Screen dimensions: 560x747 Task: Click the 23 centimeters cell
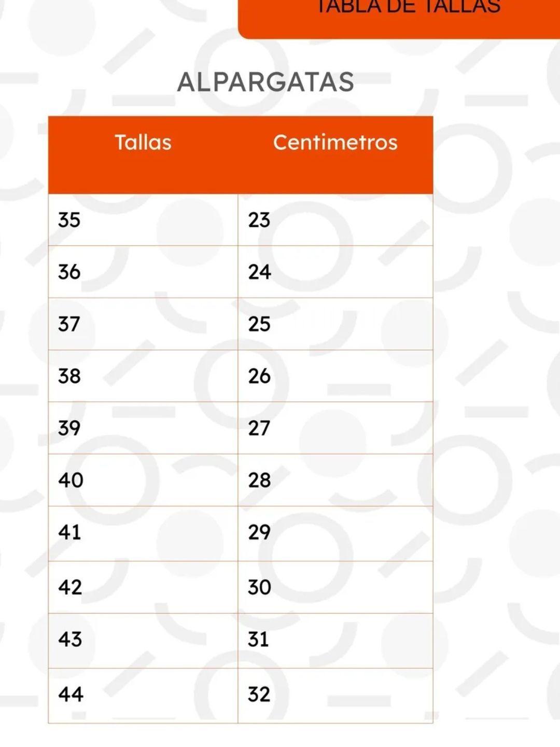coord(335,220)
